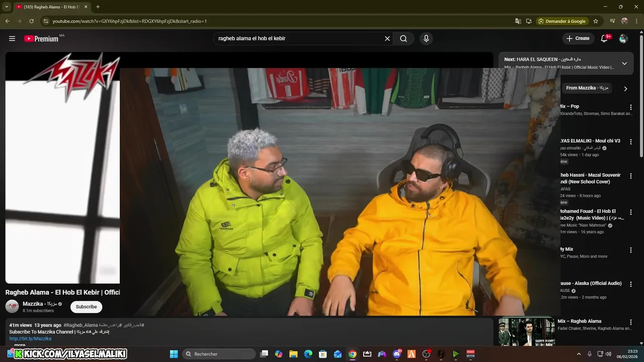Open options for Mix – Pop
Viewport: 644px width, 362px height.
click(631, 108)
